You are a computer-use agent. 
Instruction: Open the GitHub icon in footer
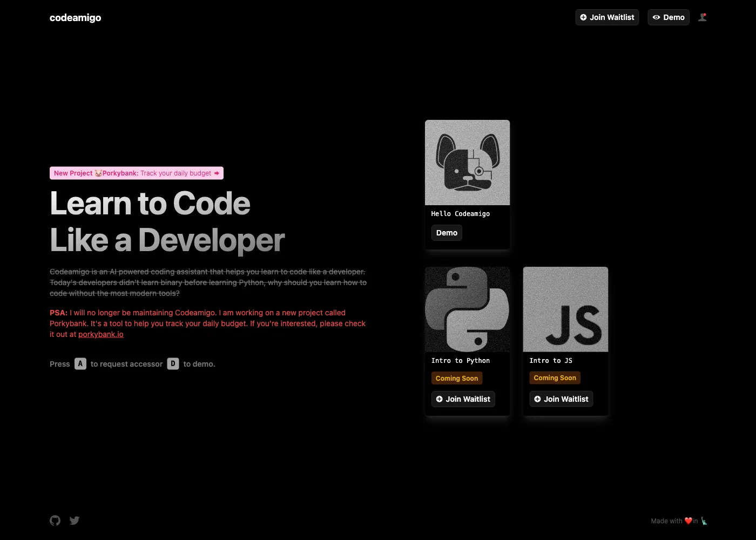click(x=55, y=521)
